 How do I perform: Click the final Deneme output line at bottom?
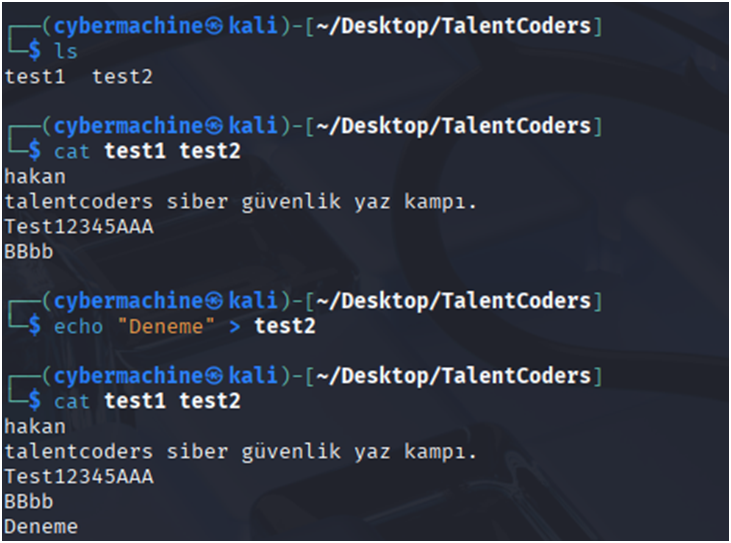41,527
